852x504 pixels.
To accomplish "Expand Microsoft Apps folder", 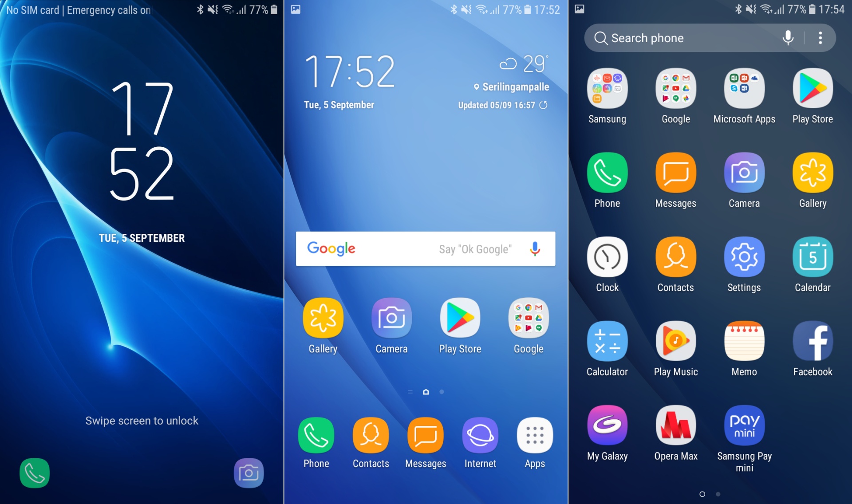I will point(744,93).
